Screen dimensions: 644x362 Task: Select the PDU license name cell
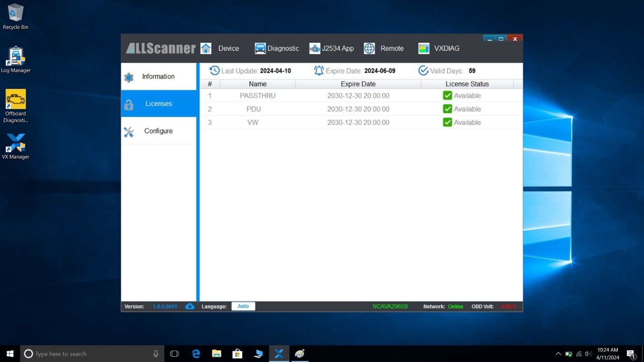(x=254, y=109)
